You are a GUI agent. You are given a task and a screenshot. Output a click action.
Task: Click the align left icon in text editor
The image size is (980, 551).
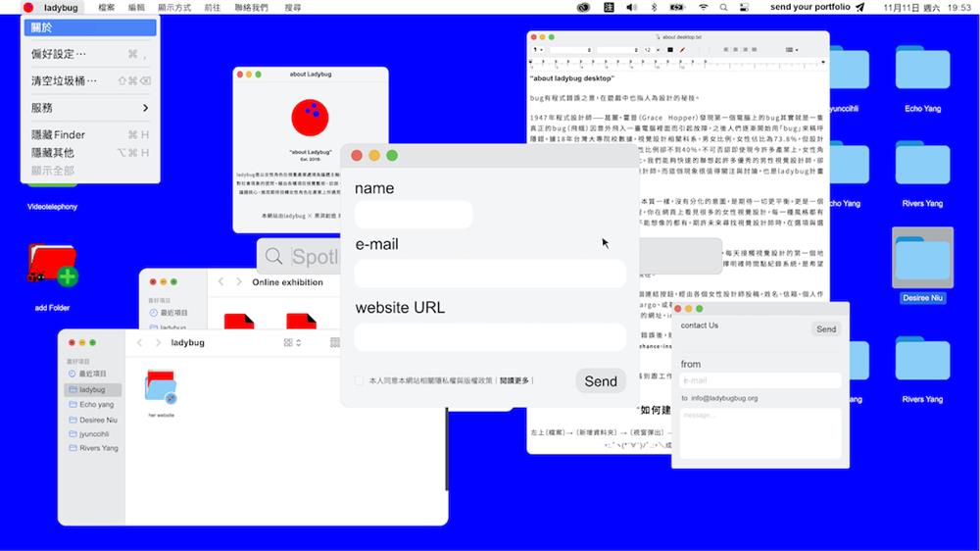click(x=725, y=50)
